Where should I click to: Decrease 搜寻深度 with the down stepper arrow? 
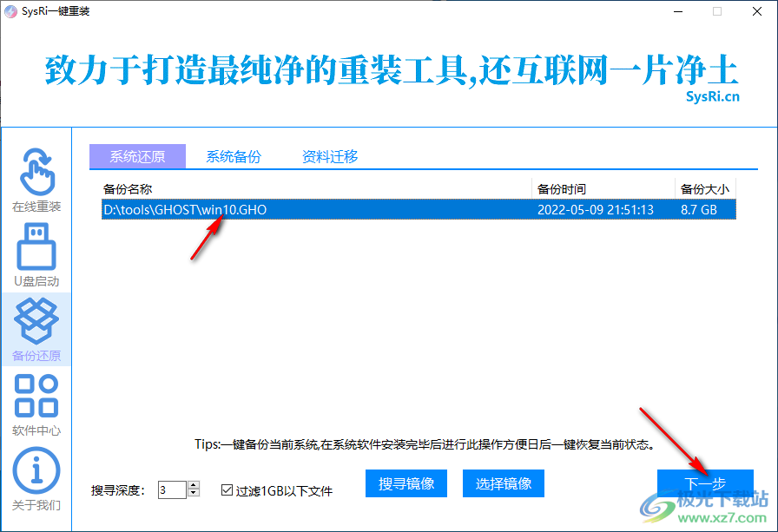[x=193, y=495]
